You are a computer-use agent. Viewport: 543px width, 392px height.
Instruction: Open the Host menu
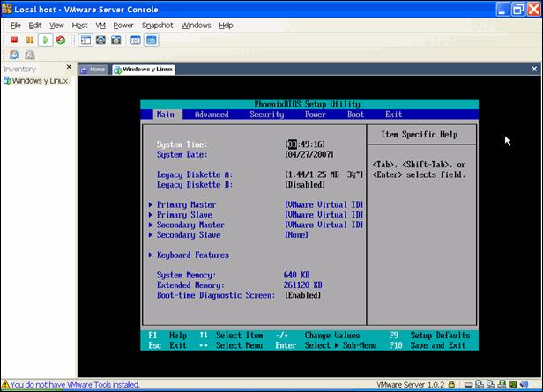(x=79, y=26)
